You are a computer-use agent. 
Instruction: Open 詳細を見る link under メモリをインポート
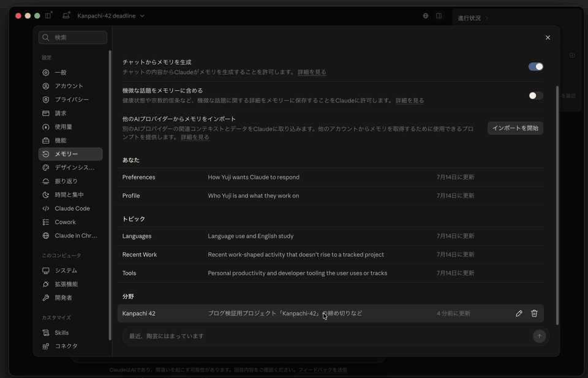(195, 137)
